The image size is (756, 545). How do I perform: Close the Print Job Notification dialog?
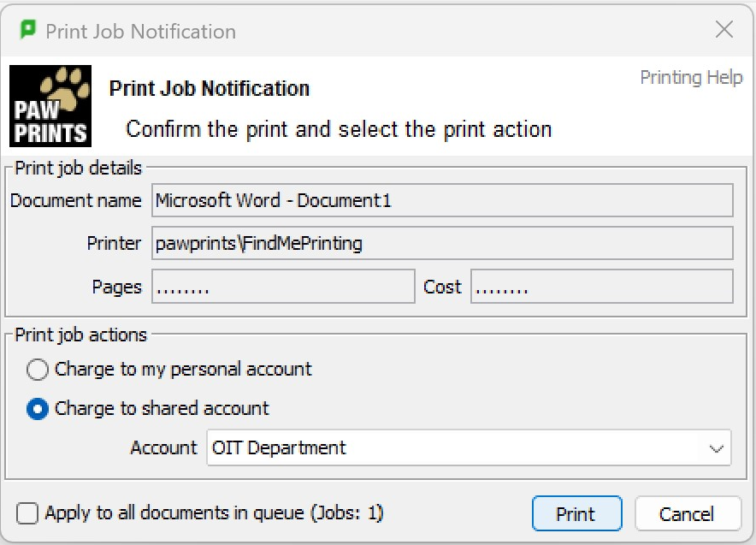(x=724, y=29)
